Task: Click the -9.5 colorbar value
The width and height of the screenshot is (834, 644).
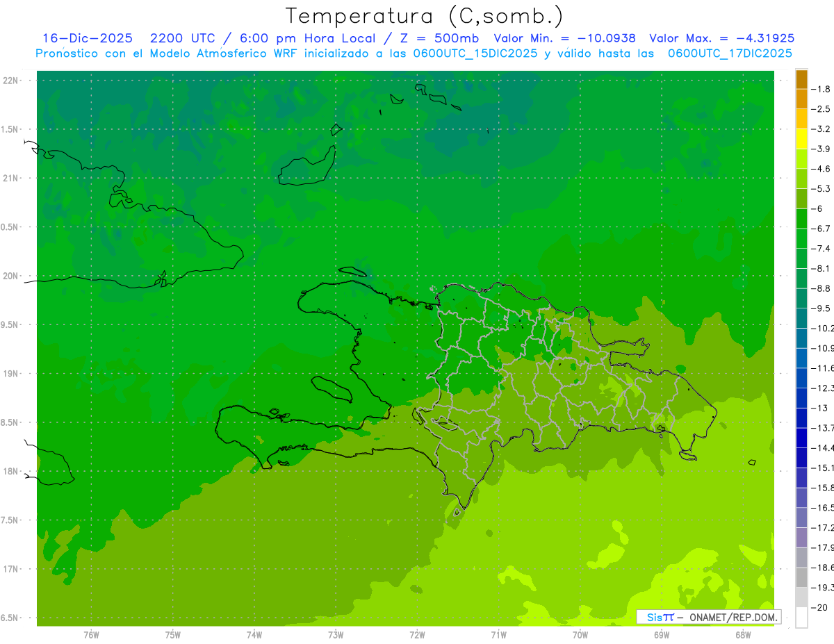Action: 821,308
